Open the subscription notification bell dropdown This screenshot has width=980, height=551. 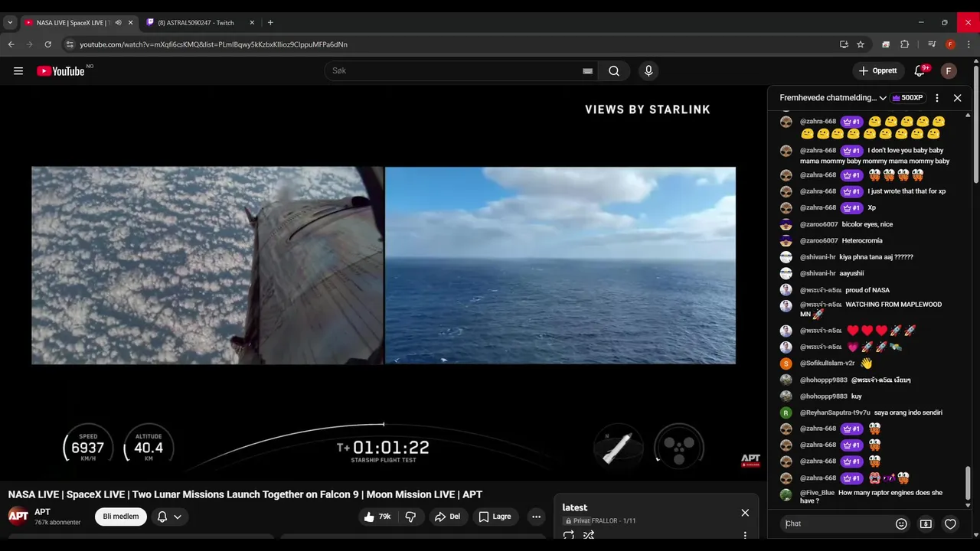[169, 517]
